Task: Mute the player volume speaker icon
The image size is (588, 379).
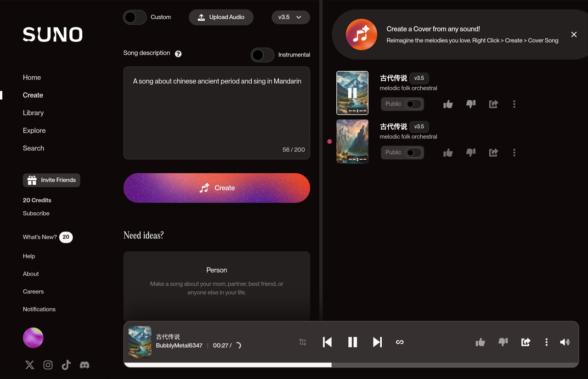Action: (x=565, y=342)
